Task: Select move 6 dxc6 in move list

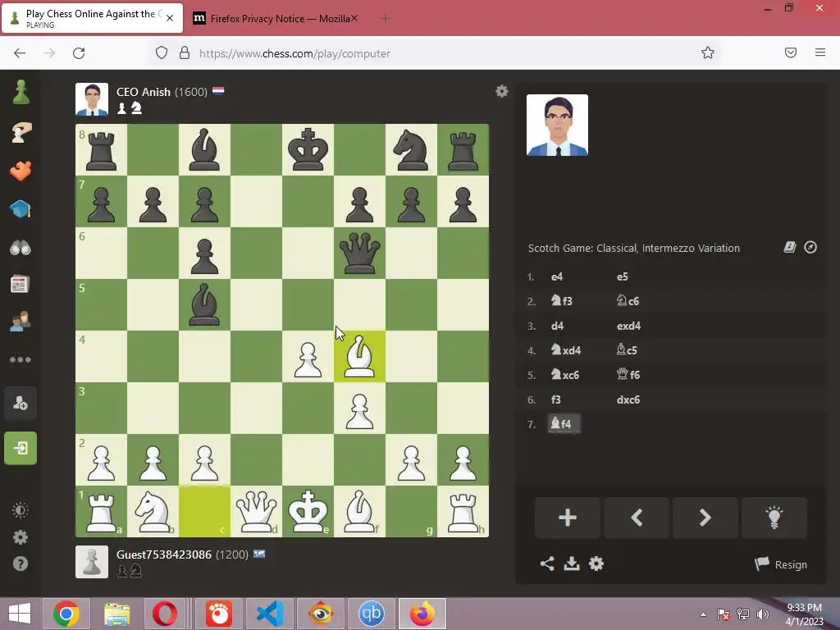Action: click(628, 399)
